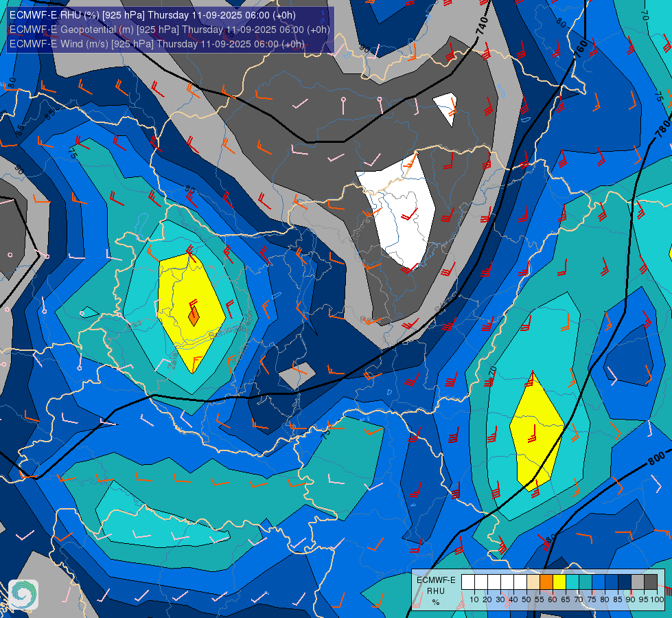Click the 800 geopotential contour label
The height and width of the screenshot is (618, 672).
(x=656, y=458)
